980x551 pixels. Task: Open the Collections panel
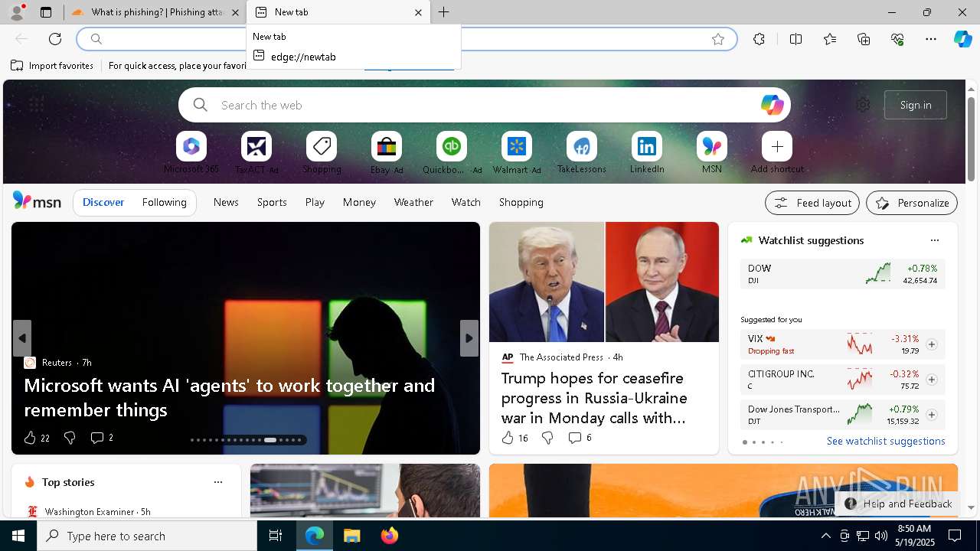click(864, 39)
